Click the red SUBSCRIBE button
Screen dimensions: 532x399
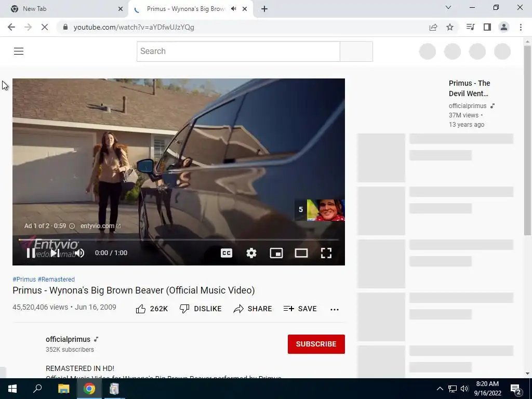316,344
